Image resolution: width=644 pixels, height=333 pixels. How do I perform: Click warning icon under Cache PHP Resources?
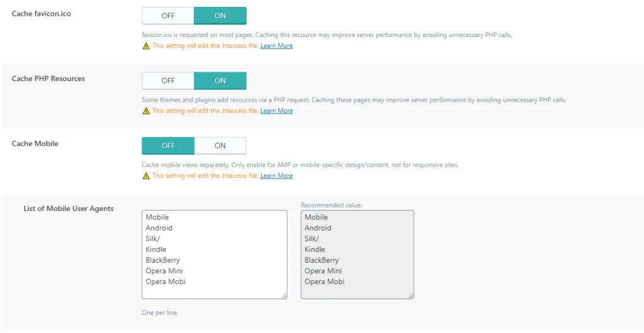pyautogui.click(x=146, y=111)
